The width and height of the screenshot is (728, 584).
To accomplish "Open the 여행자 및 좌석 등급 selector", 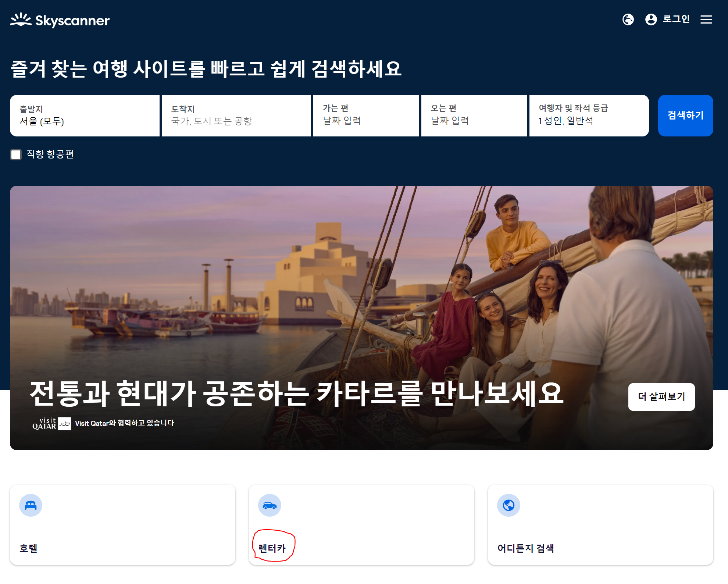I will (x=588, y=115).
